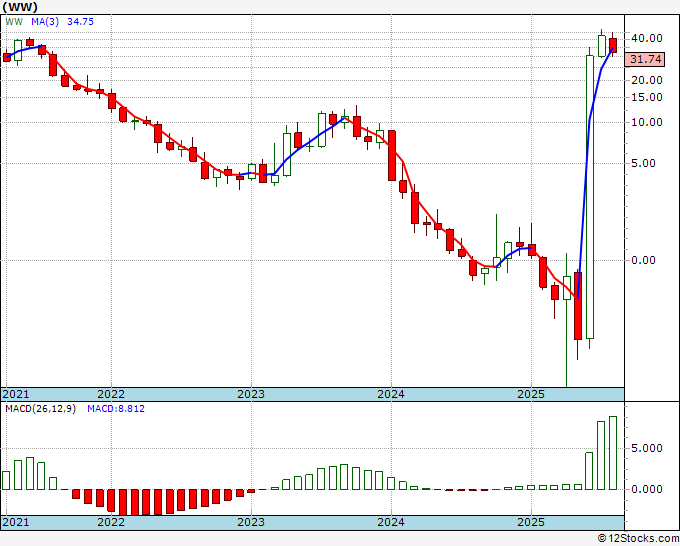Click the 2025 label on MACD timeline
Viewport: 680px width, 546px height.
coord(531,522)
